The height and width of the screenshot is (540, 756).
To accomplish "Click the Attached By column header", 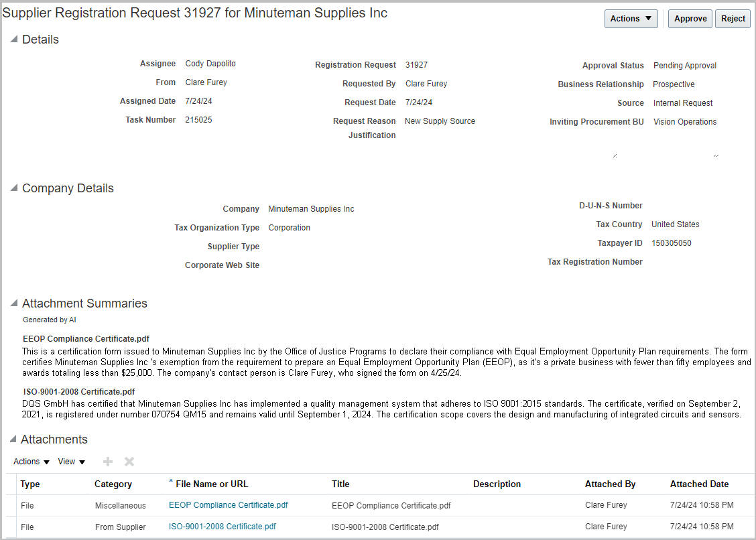I will (x=610, y=484).
